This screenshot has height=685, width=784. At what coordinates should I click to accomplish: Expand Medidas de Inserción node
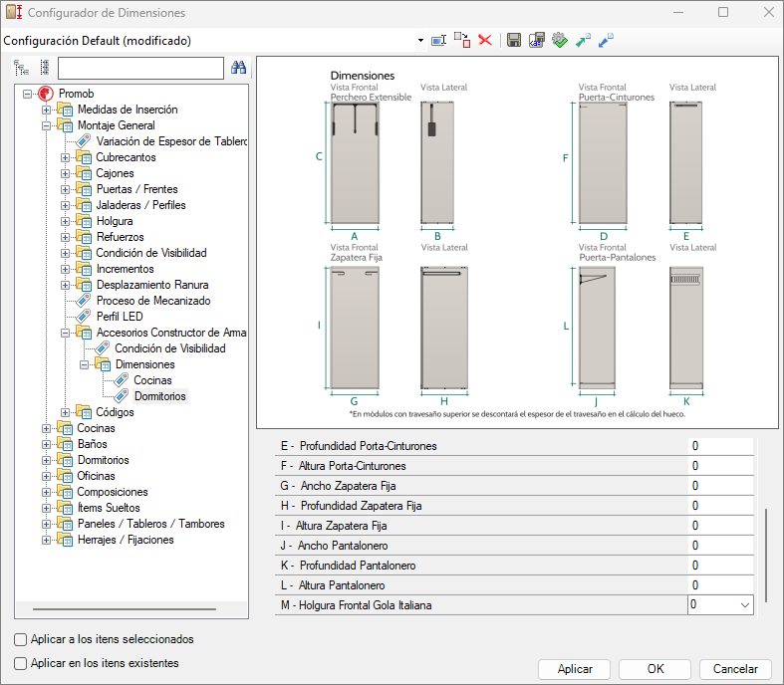(x=46, y=110)
